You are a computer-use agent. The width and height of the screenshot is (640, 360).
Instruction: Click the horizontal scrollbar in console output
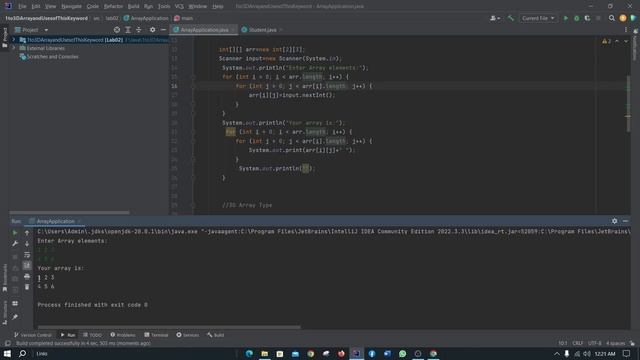(169, 327)
